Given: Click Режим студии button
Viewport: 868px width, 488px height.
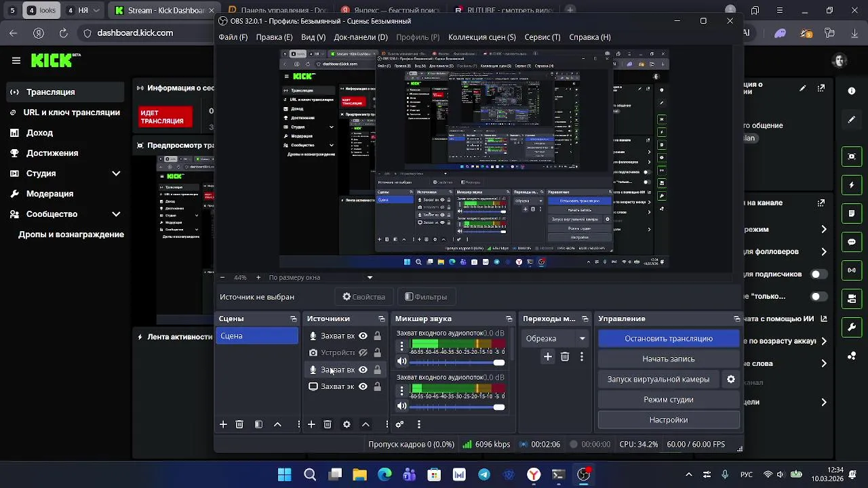Looking at the screenshot, I should (669, 400).
